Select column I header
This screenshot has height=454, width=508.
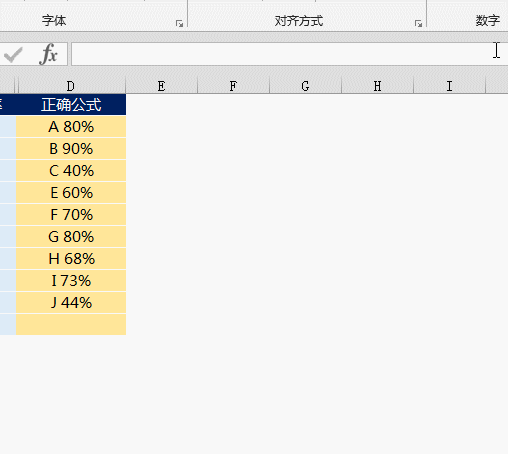(450, 86)
